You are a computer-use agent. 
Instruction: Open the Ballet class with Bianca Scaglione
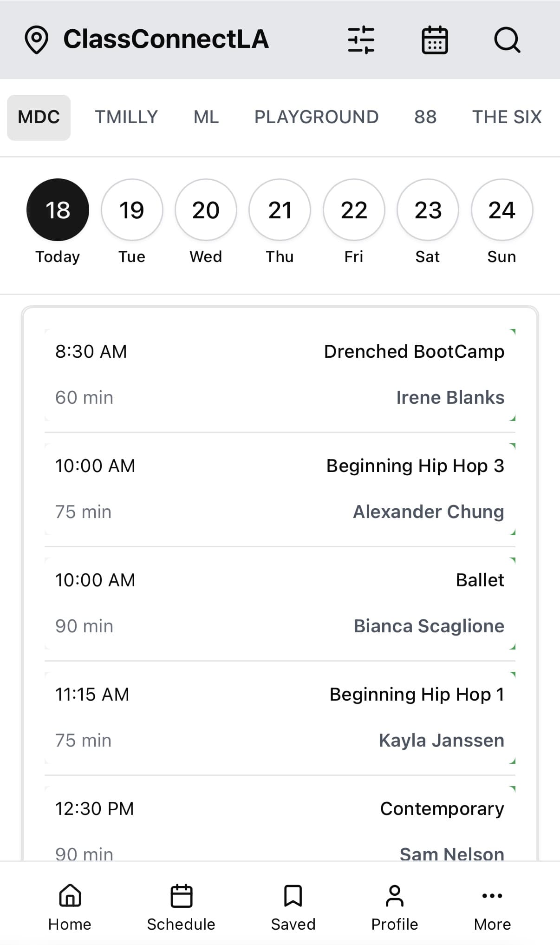click(280, 603)
